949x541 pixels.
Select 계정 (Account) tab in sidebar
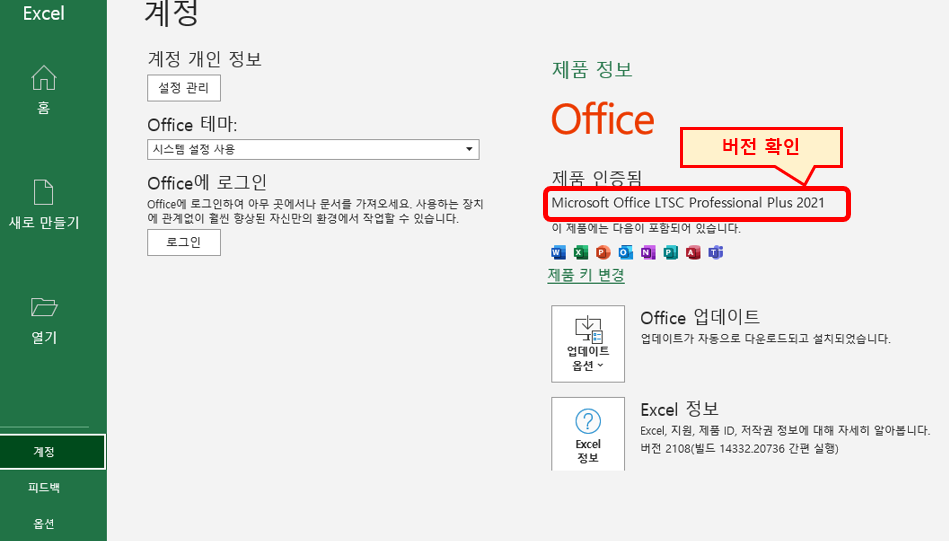pos(44,452)
